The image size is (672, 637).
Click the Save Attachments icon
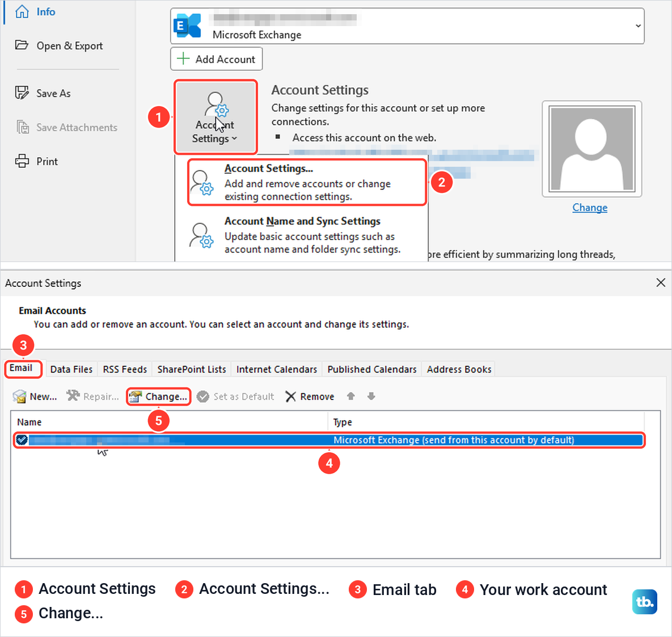[22, 127]
